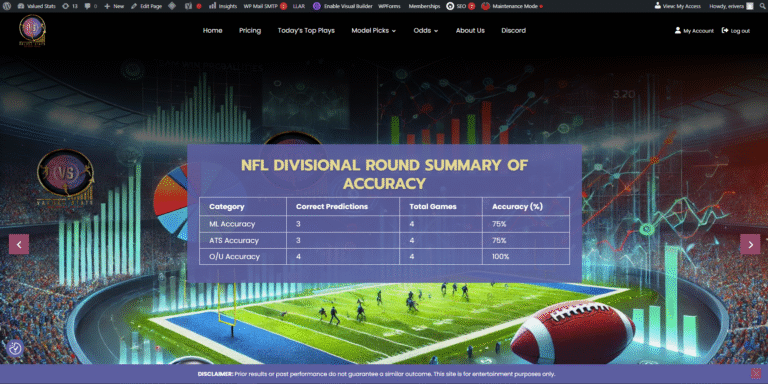
Task: Select the O/U Accuracy row label
Action: pyautogui.click(x=234, y=257)
